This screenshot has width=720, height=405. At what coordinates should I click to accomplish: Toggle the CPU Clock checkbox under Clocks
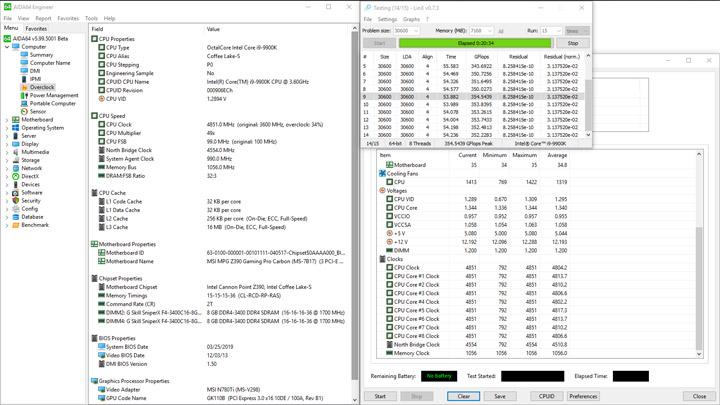(389, 268)
